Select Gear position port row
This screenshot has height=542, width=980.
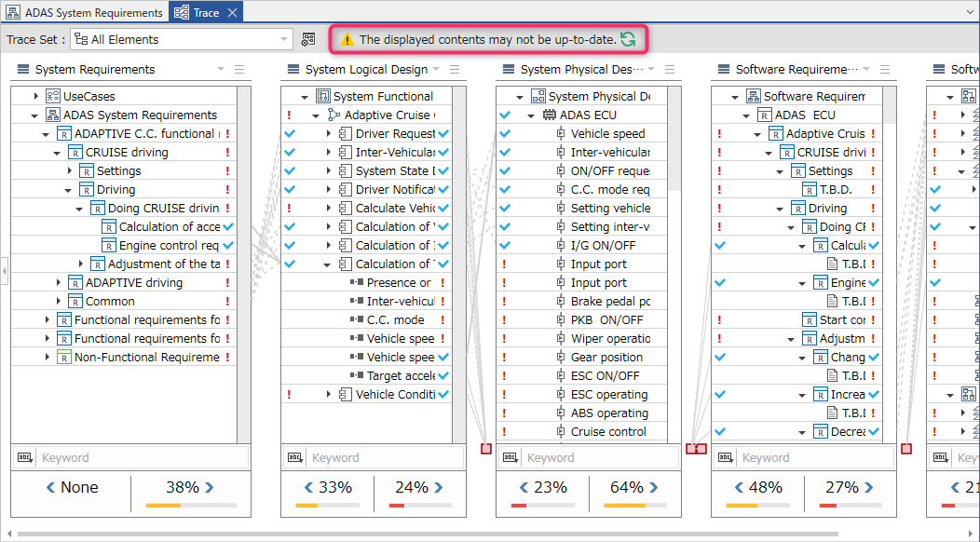tap(582, 357)
